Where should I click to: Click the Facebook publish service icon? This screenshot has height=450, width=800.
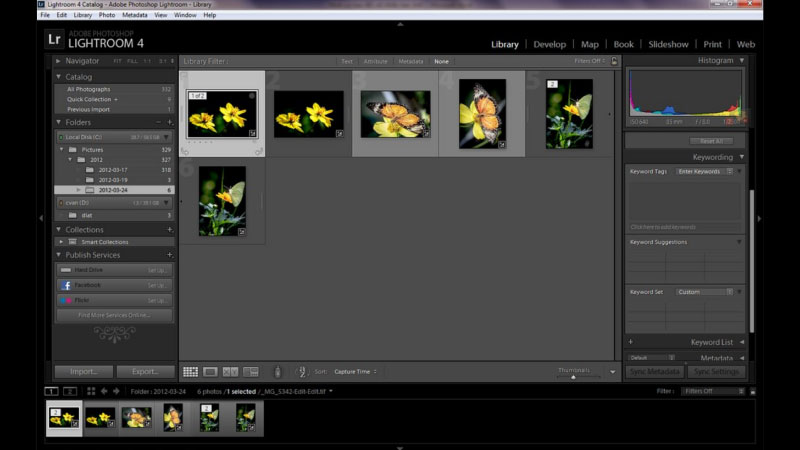pos(66,285)
